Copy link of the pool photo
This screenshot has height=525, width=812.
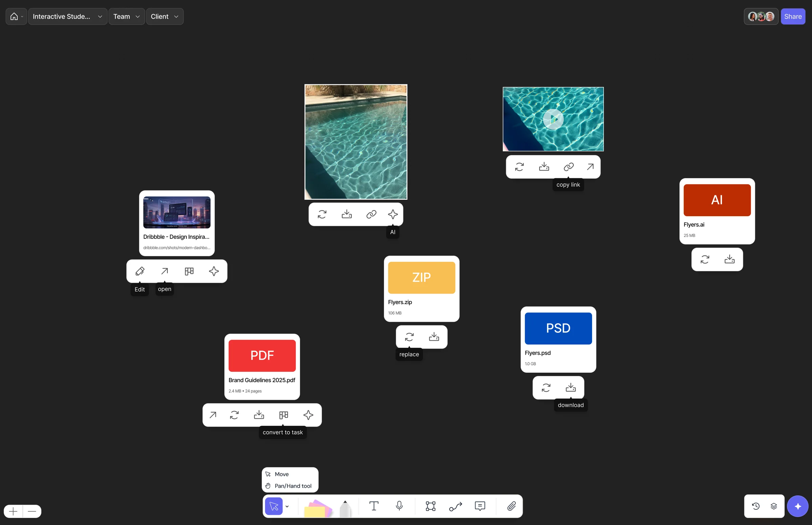pyautogui.click(x=371, y=214)
